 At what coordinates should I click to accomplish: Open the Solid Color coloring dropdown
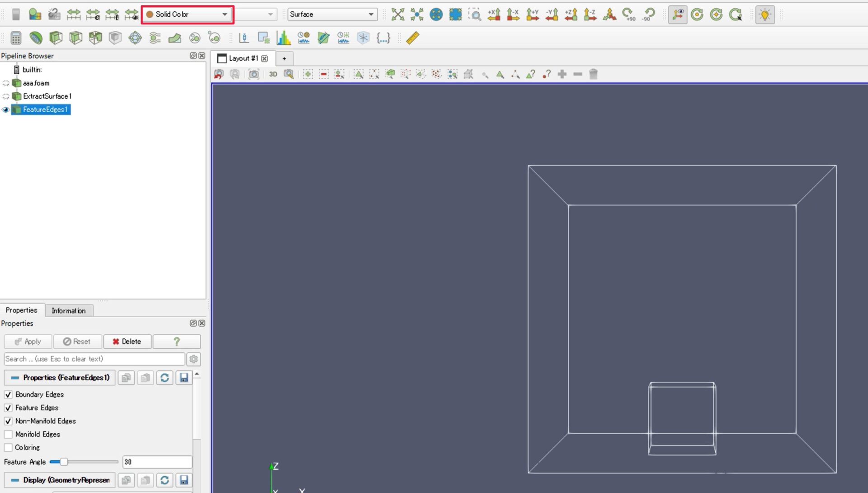tap(187, 14)
